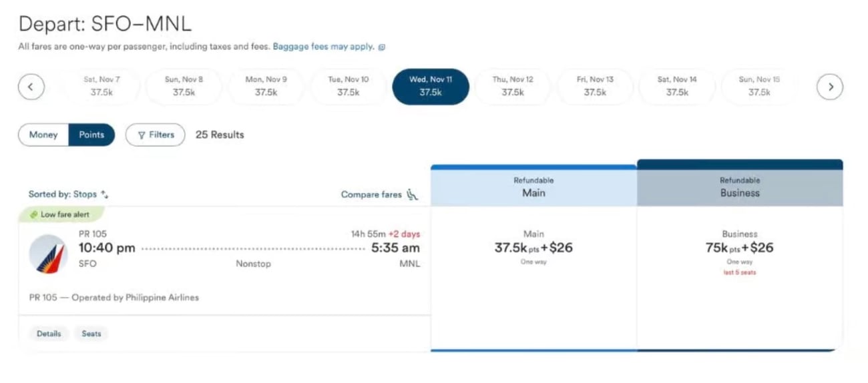Image resolution: width=868 pixels, height=383 pixels.
Task: View Seats for PR 105
Action: [x=91, y=334]
